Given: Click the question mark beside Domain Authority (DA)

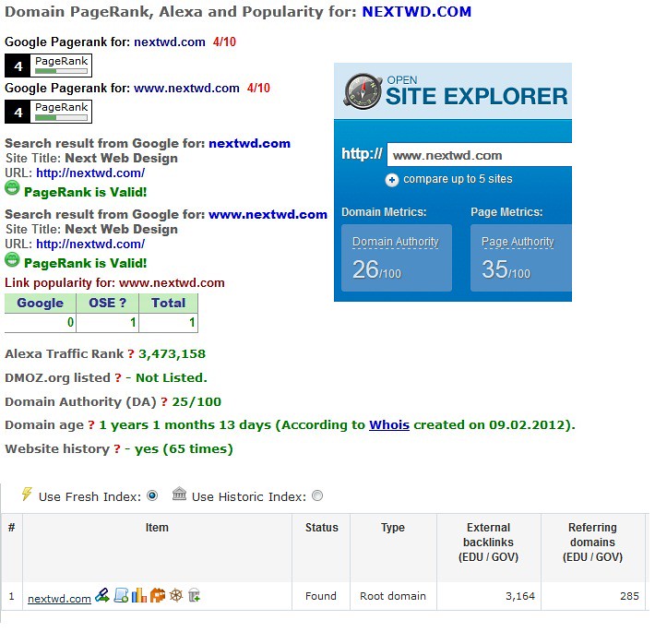Looking at the screenshot, I should click(x=164, y=401).
